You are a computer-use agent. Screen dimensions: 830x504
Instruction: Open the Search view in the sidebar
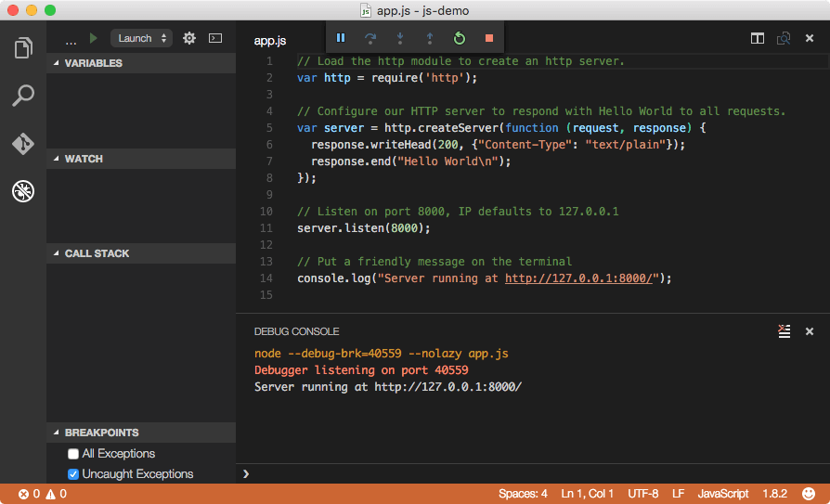[23, 96]
